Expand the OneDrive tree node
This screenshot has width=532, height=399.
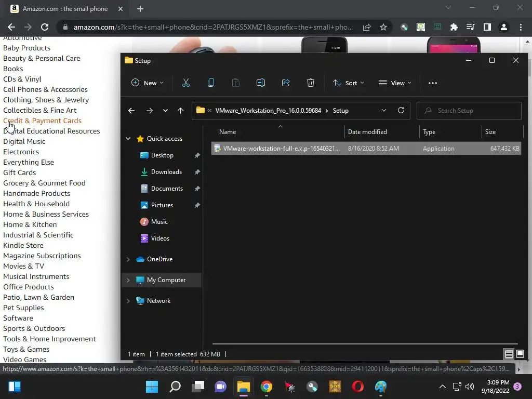tap(128, 259)
